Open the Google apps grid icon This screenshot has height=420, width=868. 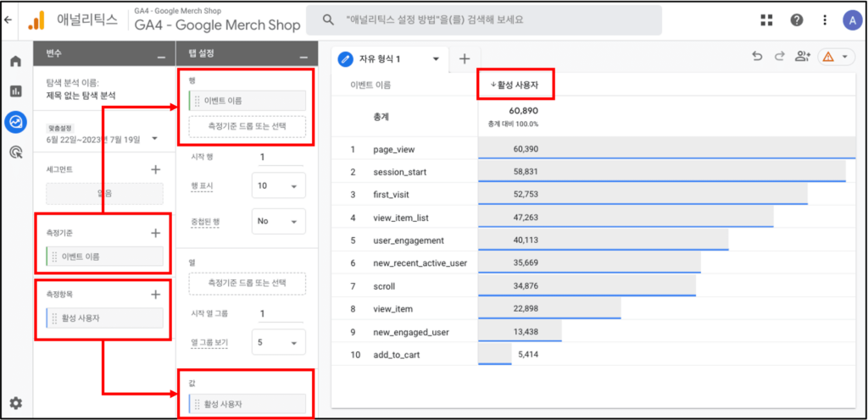(766, 20)
